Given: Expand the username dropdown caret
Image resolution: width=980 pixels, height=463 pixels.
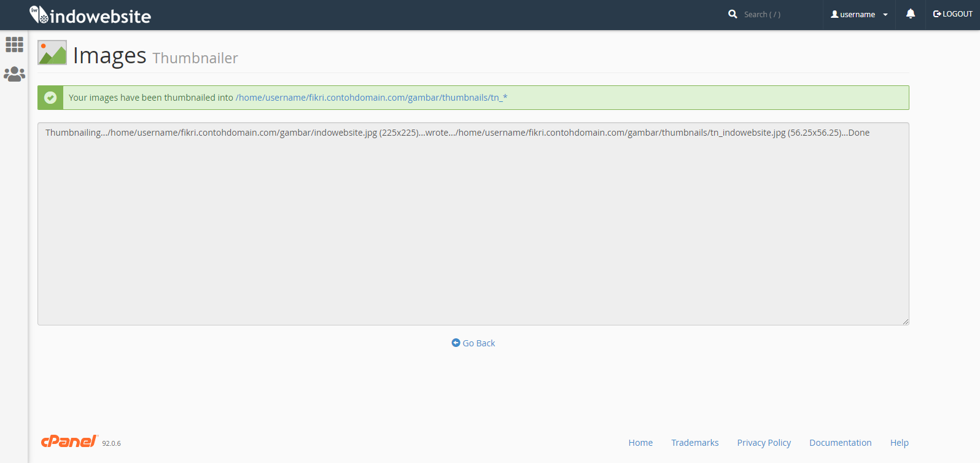Looking at the screenshot, I should pos(885,15).
